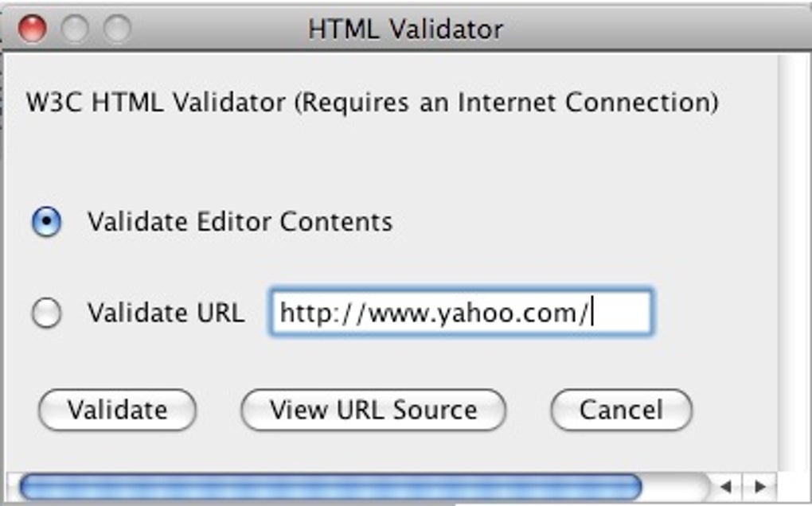Click the "HTML Validator" title bar text
The width and height of the screenshot is (812, 506).
(405, 29)
